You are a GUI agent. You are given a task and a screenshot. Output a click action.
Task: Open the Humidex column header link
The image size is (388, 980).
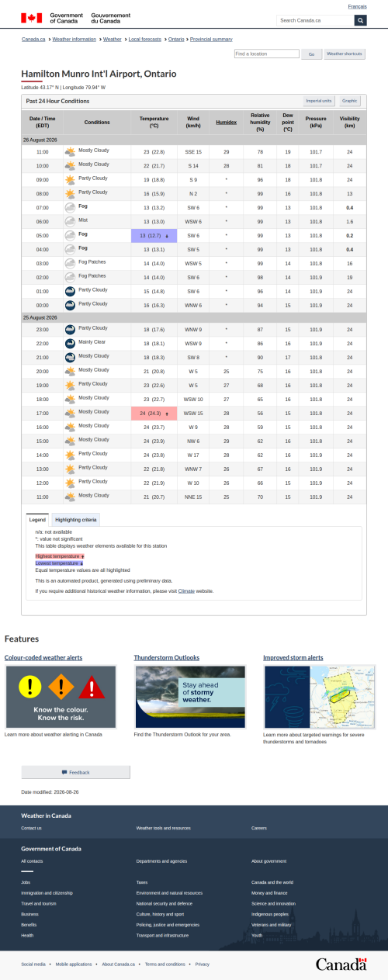(x=227, y=123)
